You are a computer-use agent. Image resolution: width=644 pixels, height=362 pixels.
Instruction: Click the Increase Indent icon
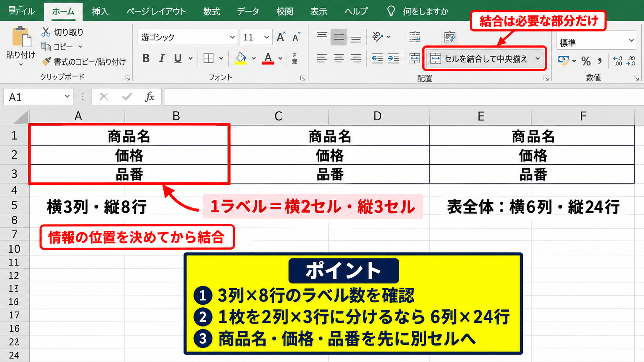(393, 58)
